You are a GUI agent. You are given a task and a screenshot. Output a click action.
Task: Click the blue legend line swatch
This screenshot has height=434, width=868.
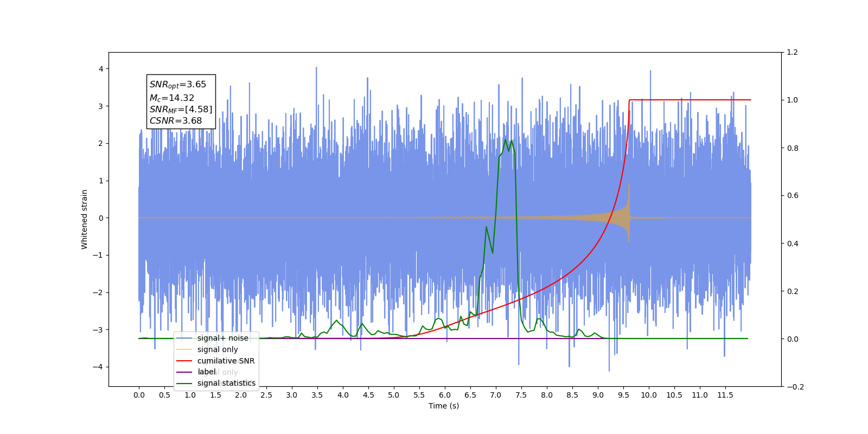coord(184,338)
